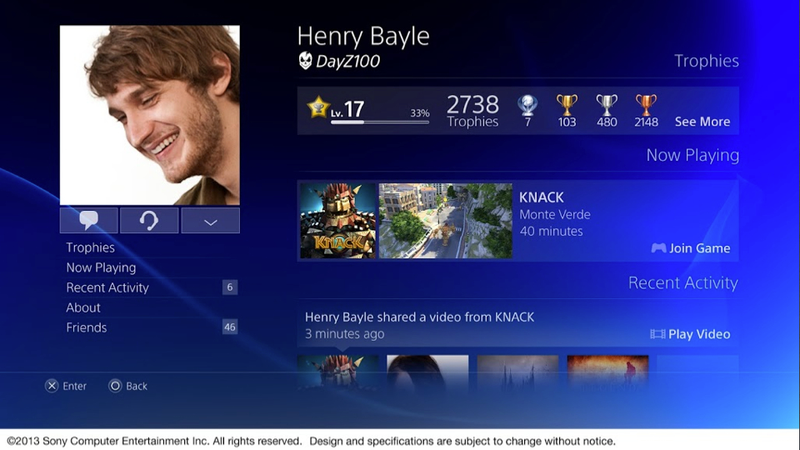Click the level 17 progress bar
This screenshot has height=450, width=800.
pos(380,122)
